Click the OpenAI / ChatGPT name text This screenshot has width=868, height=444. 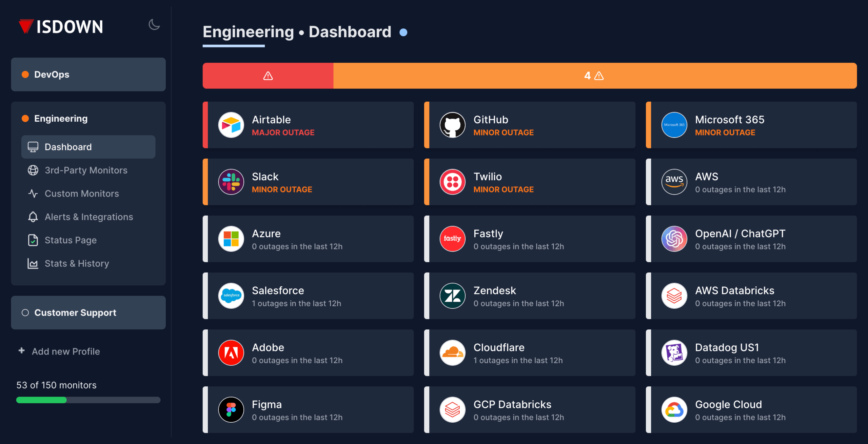click(x=740, y=234)
